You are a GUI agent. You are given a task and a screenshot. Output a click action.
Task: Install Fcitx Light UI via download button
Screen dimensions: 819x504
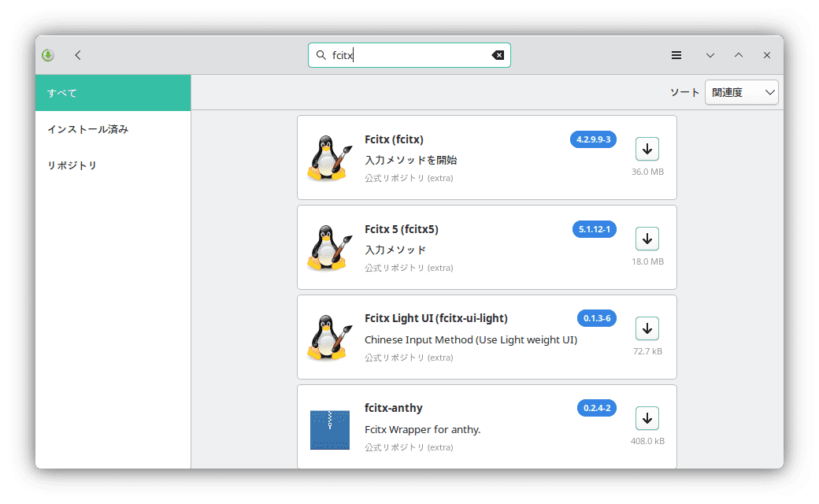click(x=647, y=328)
